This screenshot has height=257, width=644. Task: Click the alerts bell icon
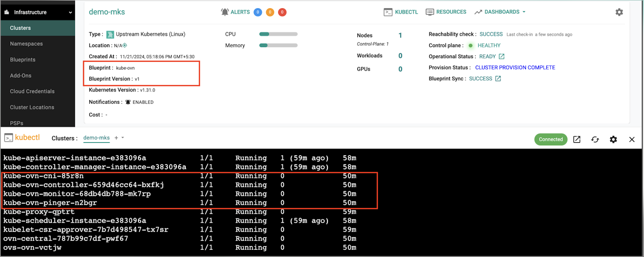pos(224,12)
